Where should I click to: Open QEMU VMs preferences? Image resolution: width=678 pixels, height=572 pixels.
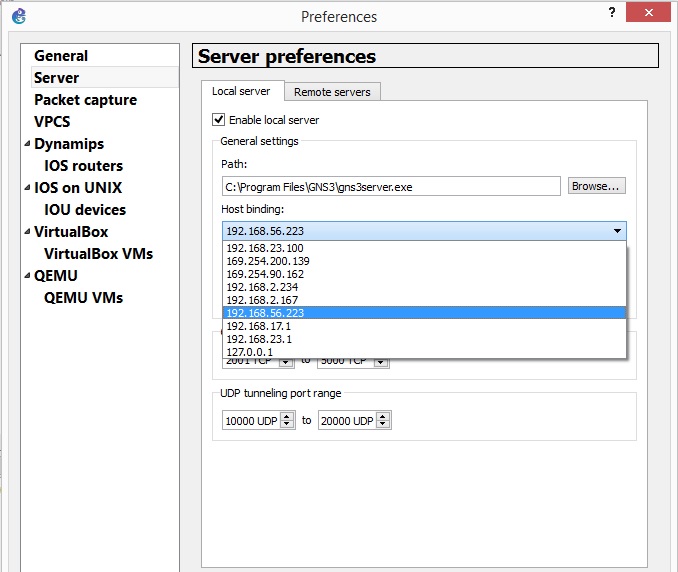tap(83, 298)
